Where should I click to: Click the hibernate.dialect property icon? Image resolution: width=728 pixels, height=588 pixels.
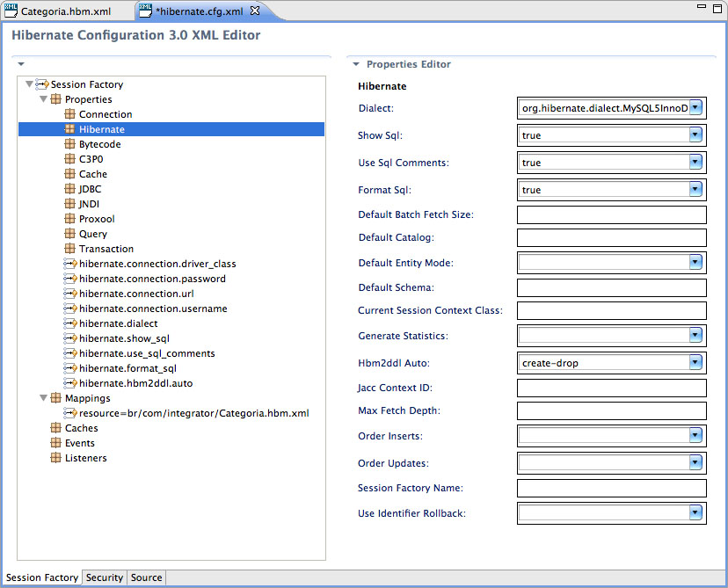tap(70, 323)
